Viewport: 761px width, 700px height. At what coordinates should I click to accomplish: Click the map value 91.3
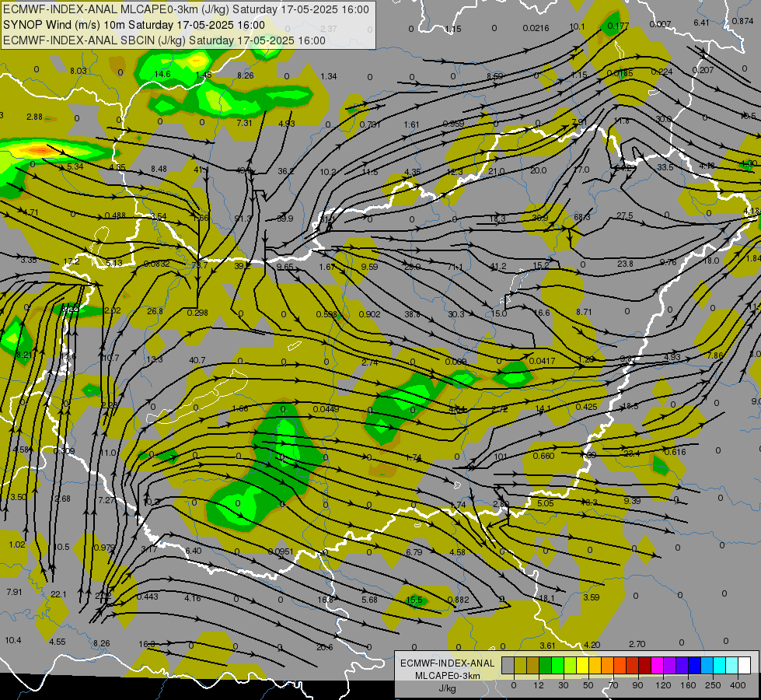coord(243,219)
